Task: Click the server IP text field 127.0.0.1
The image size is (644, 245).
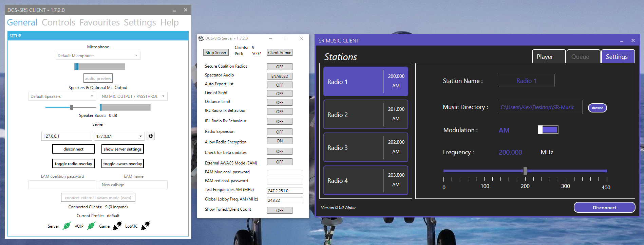Action: (x=67, y=136)
